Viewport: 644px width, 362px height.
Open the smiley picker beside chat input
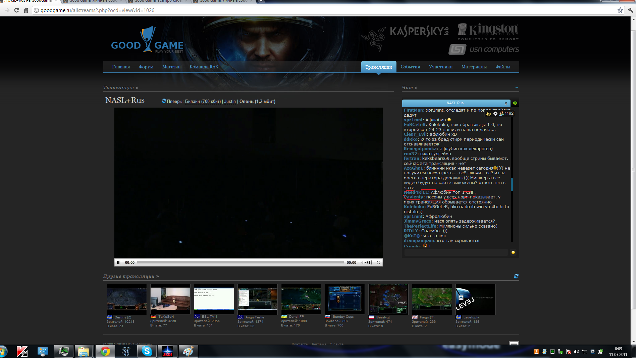[513, 252]
